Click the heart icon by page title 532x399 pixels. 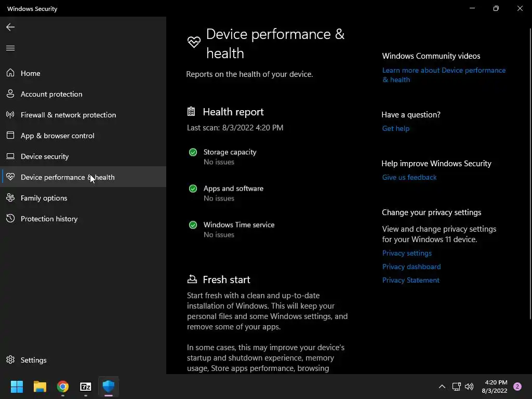point(194,42)
